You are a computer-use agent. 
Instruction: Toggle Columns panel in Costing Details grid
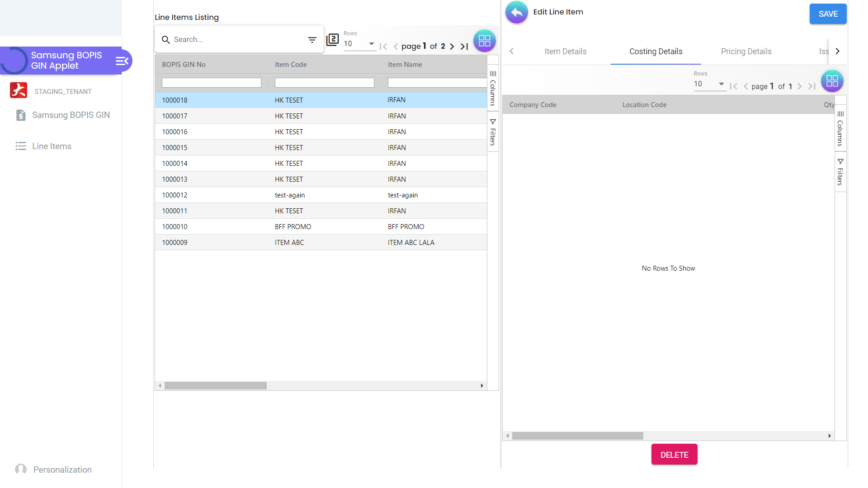coord(840,128)
